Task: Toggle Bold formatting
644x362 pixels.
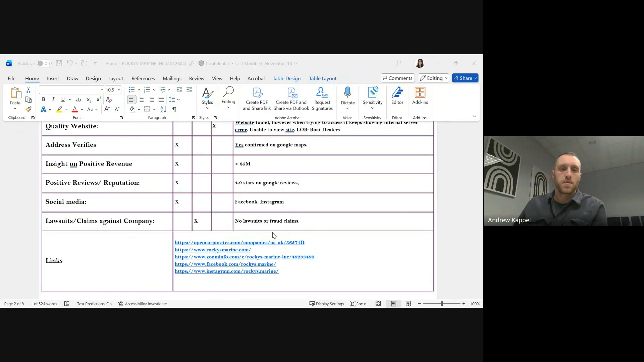Action: point(43,100)
